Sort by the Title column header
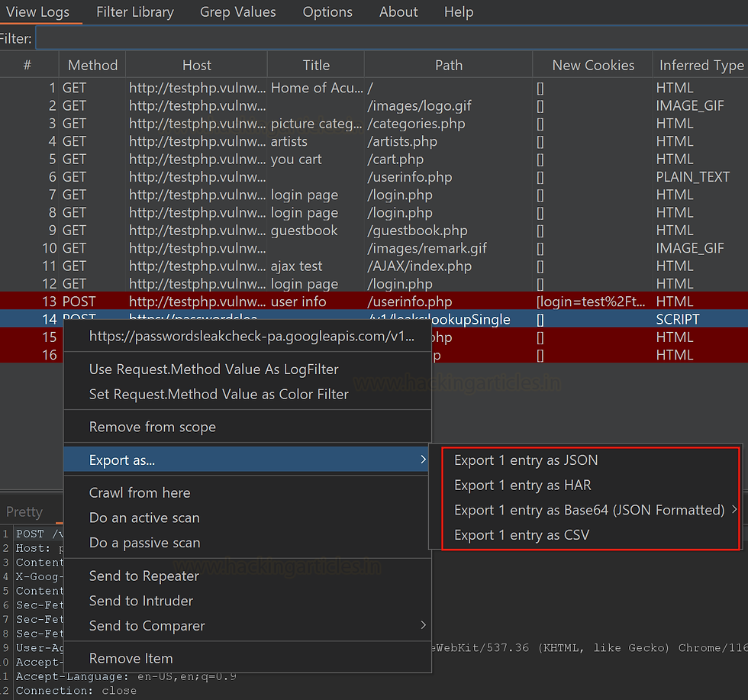 316,65
